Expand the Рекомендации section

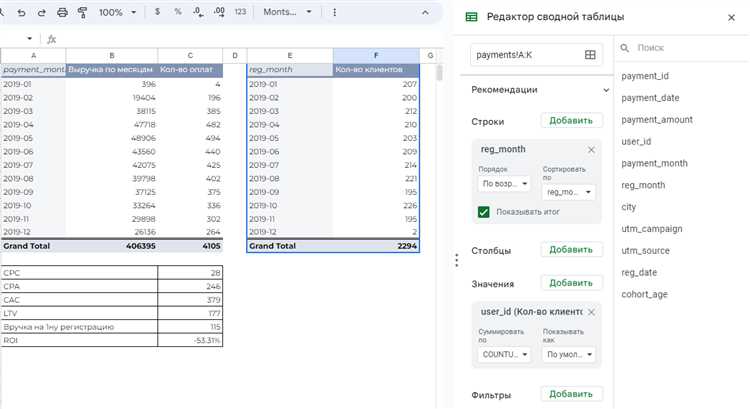(x=606, y=90)
